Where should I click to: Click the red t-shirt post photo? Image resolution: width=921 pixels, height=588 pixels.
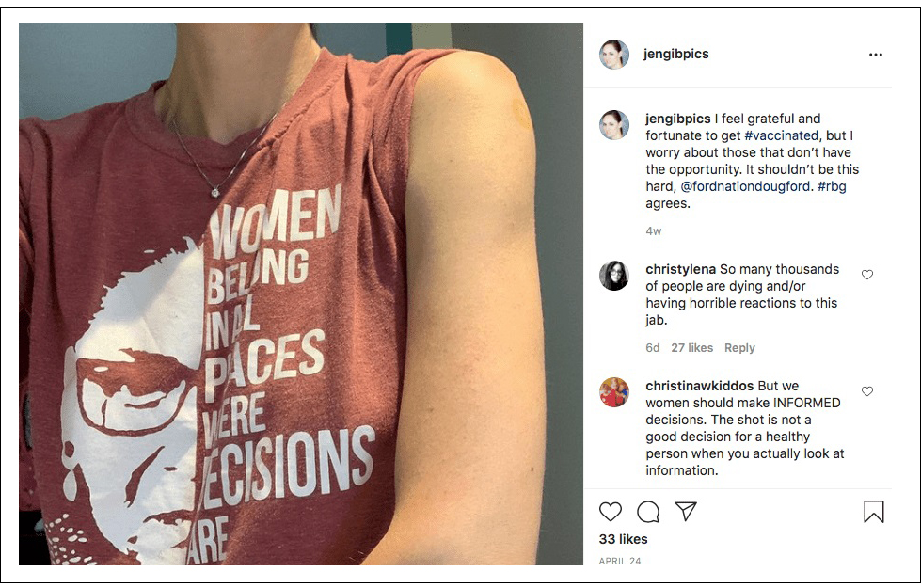click(x=301, y=294)
